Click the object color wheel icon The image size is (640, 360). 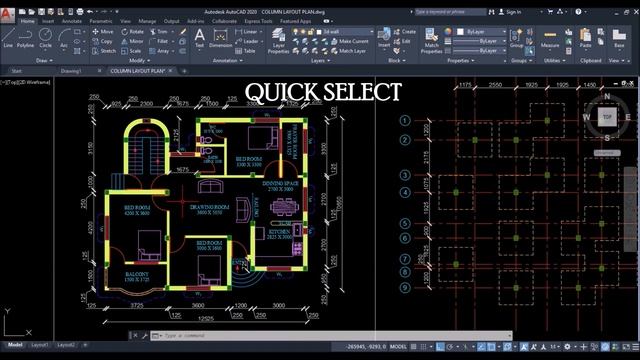pyautogui.click(x=448, y=31)
